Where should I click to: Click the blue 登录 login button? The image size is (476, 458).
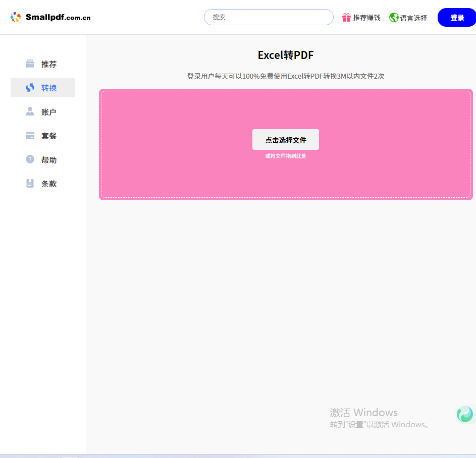(457, 18)
